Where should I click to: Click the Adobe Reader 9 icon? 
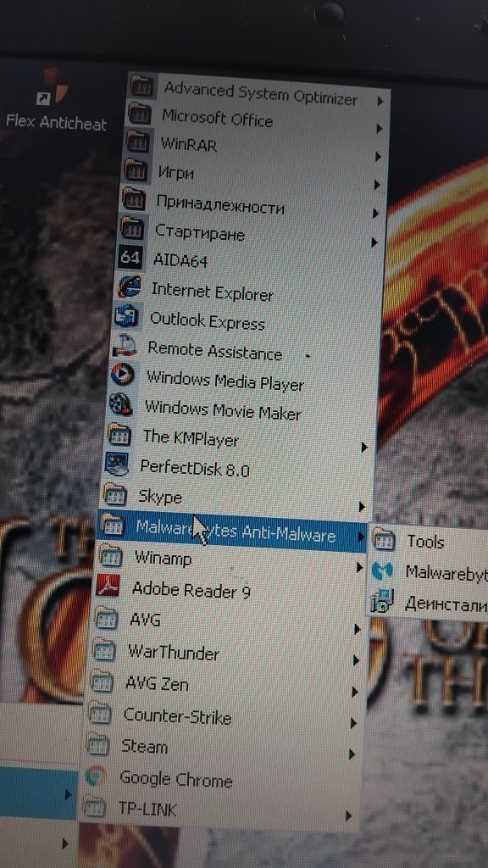[x=108, y=586]
